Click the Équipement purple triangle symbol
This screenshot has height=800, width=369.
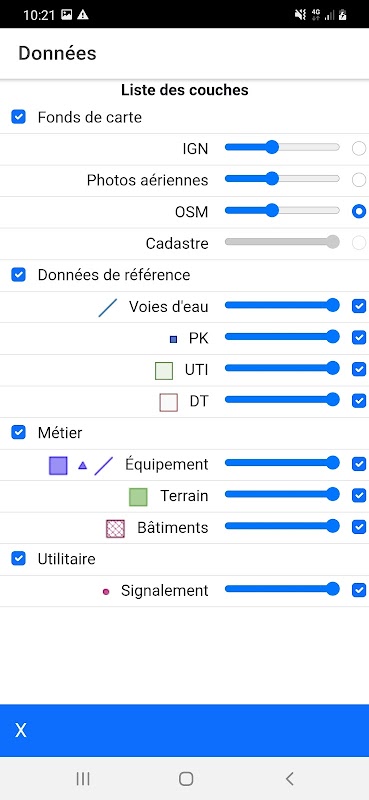point(83,465)
